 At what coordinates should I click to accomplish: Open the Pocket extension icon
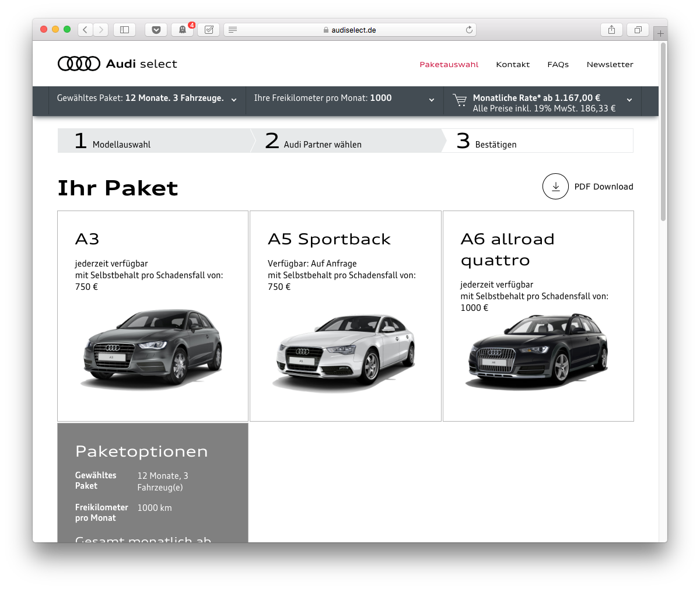pos(156,30)
